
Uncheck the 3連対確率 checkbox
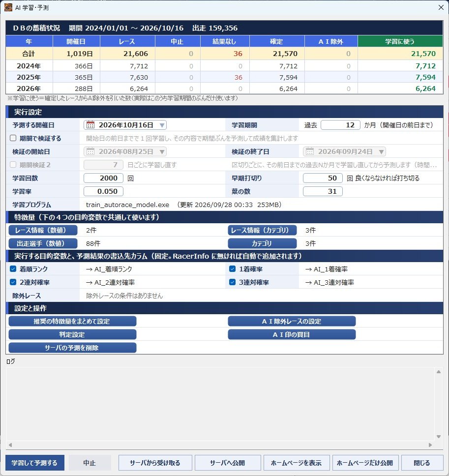coord(232,282)
